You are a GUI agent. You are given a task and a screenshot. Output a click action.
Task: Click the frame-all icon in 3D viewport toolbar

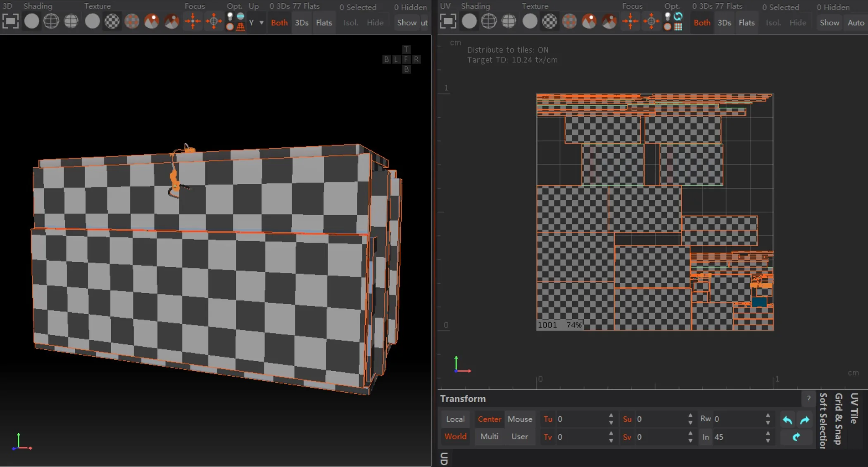[10, 21]
